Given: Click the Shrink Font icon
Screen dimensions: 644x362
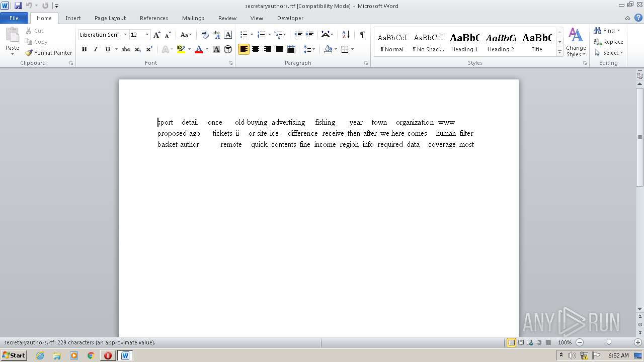Looking at the screenshot, I should tap(168, 35).
